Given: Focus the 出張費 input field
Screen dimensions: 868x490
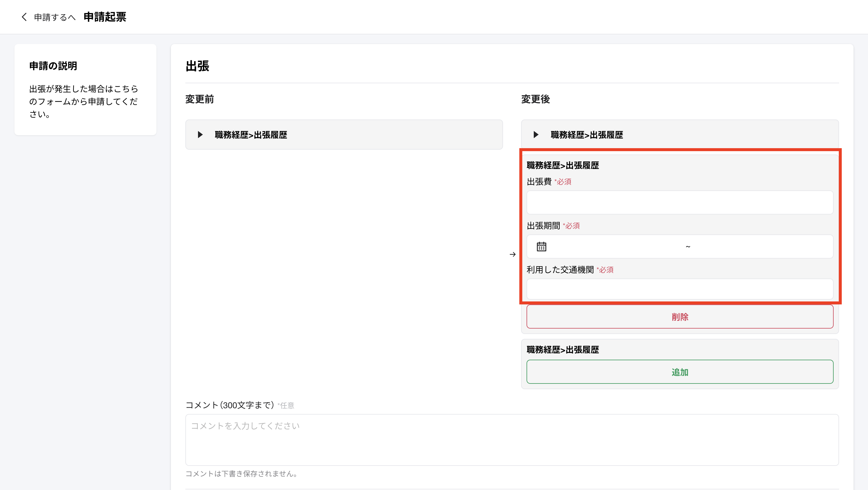Looking at the screenshot, I should [680, 202].
